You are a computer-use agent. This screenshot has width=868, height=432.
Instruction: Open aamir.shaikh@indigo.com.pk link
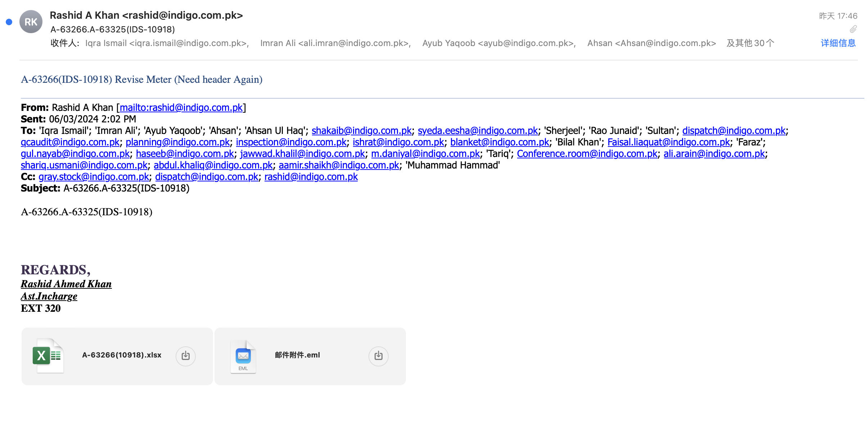coord(339,165)
